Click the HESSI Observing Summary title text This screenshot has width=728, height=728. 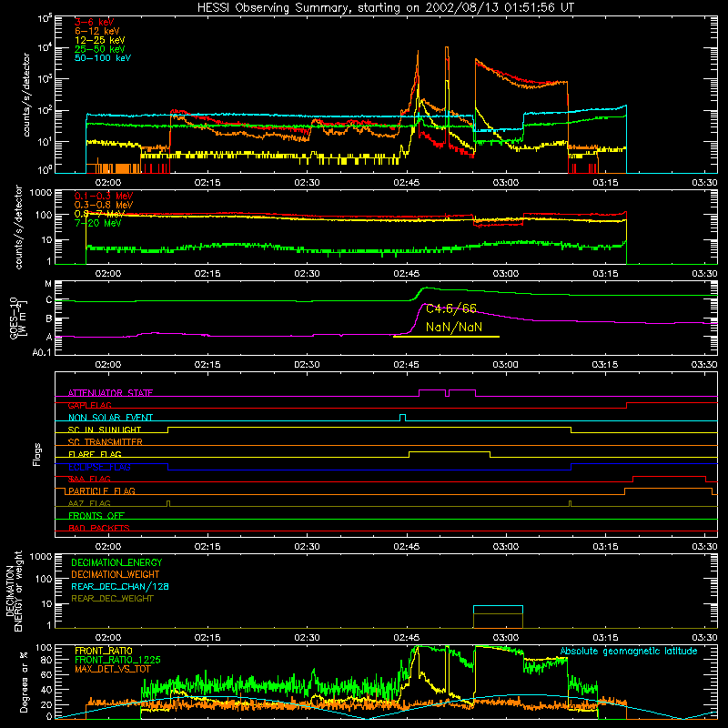(x=386, y=8)
